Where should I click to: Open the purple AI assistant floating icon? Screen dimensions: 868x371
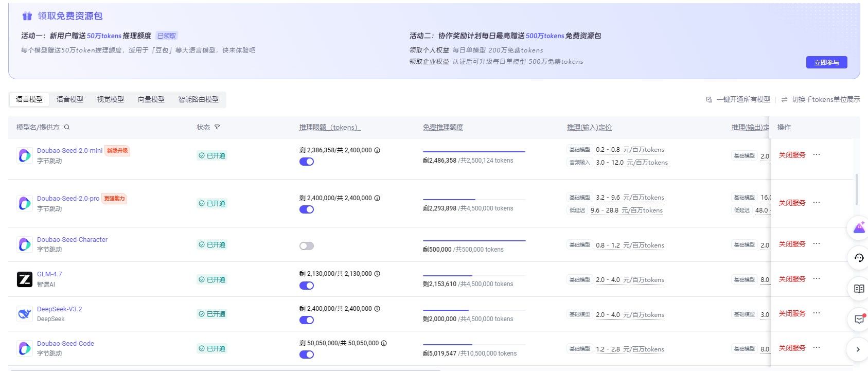859,227
